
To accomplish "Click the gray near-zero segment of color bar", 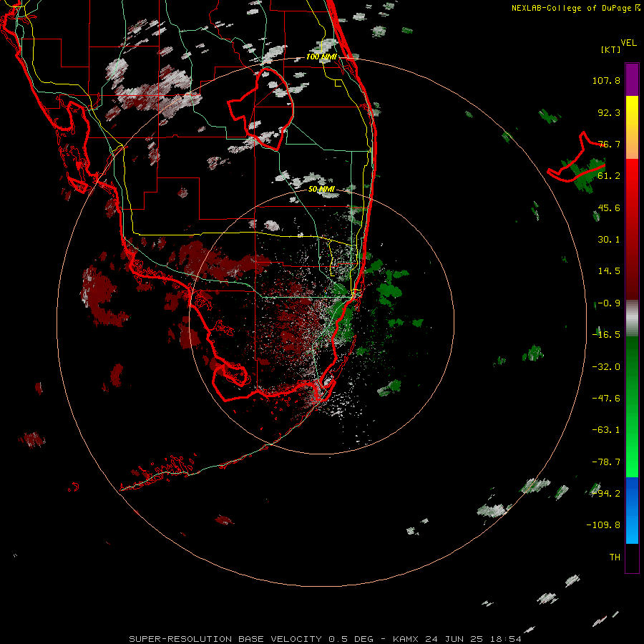I will click(632, 318).
